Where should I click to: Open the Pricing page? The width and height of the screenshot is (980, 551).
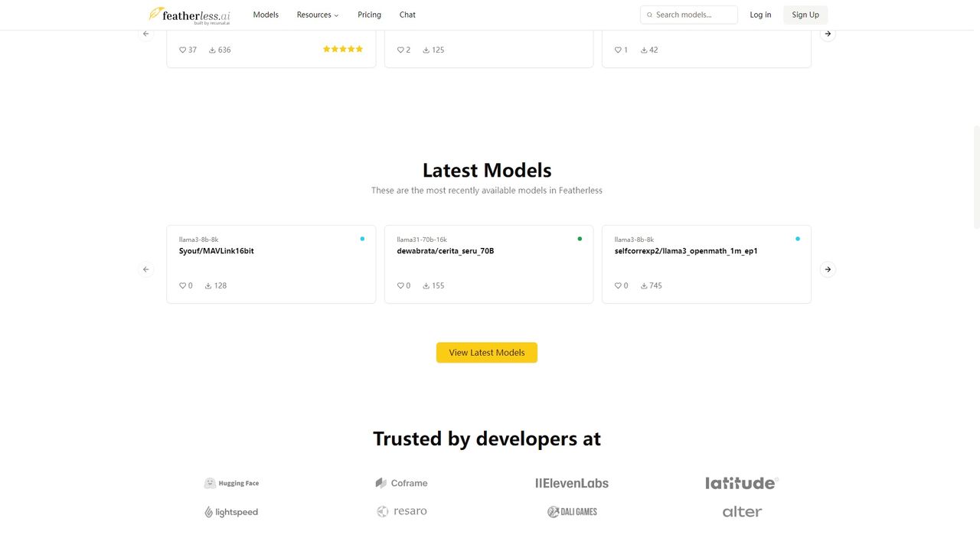click(x=369, y=15)
